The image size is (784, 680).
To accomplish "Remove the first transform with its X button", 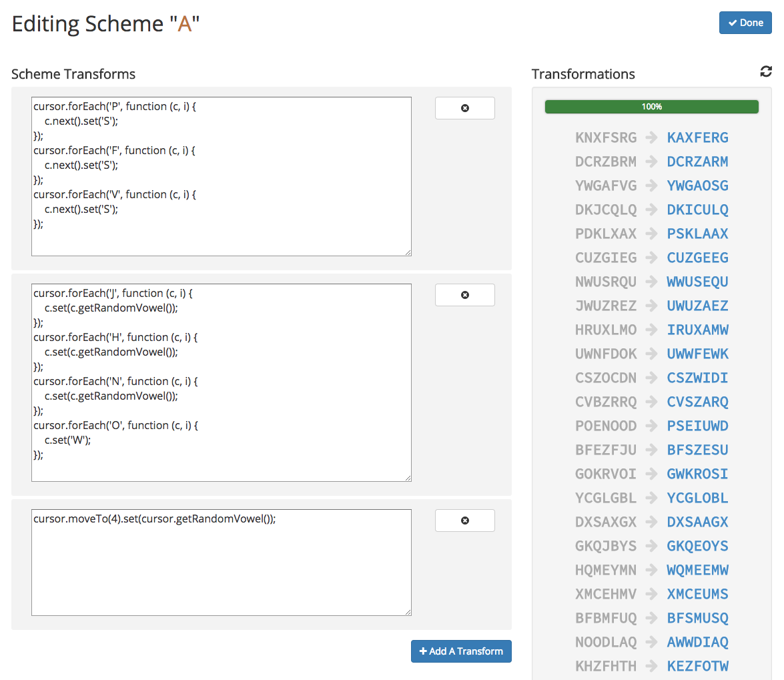I will 464,108.
